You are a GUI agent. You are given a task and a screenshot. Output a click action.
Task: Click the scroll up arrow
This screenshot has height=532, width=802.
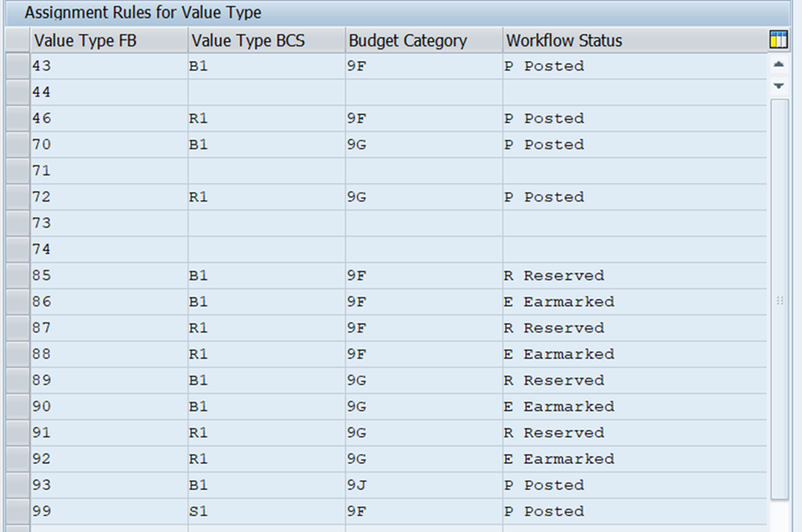click(778, 64)
